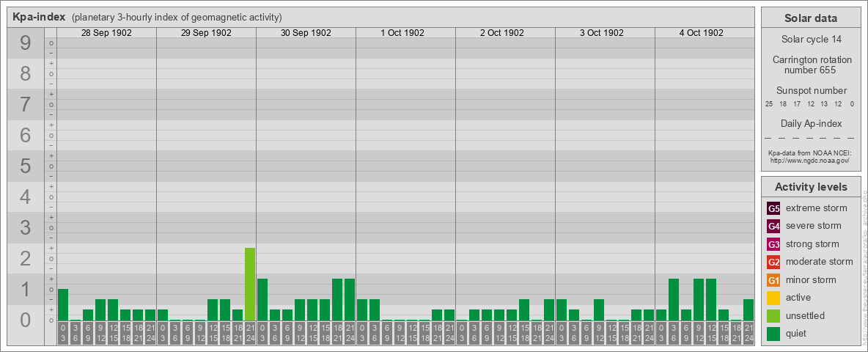Select the '30 Sep 1902' date header
Viewport: 868px width, 352px height.
coord(306,33)
